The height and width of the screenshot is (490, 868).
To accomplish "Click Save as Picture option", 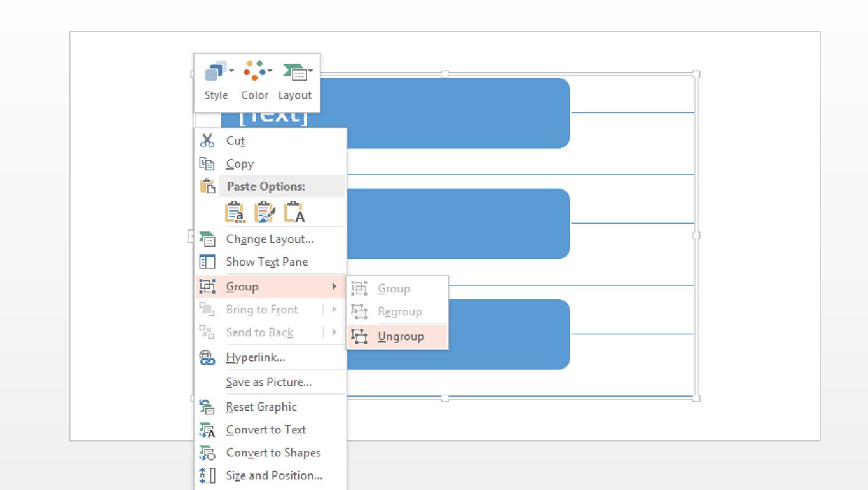I will coord(268,382).
